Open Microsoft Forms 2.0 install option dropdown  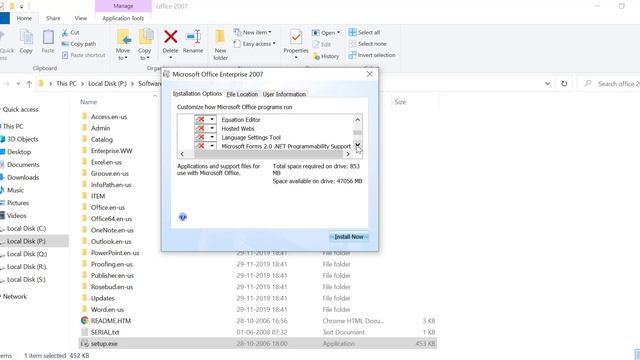click(212, 146)
